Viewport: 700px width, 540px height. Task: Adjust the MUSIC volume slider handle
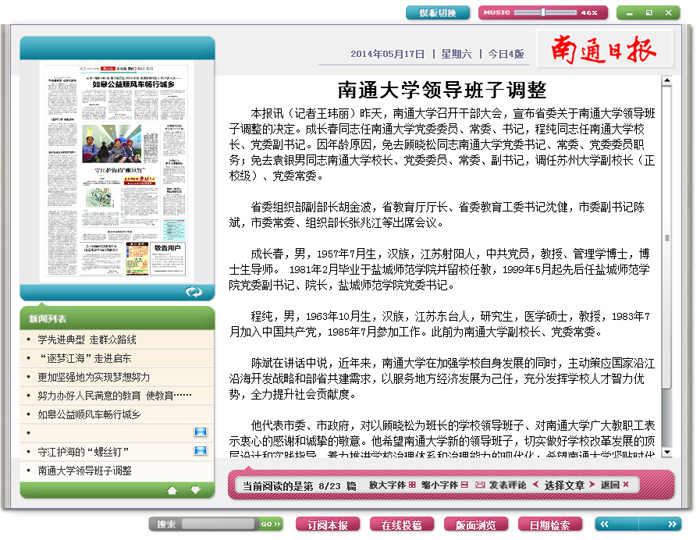coord(543,12)
